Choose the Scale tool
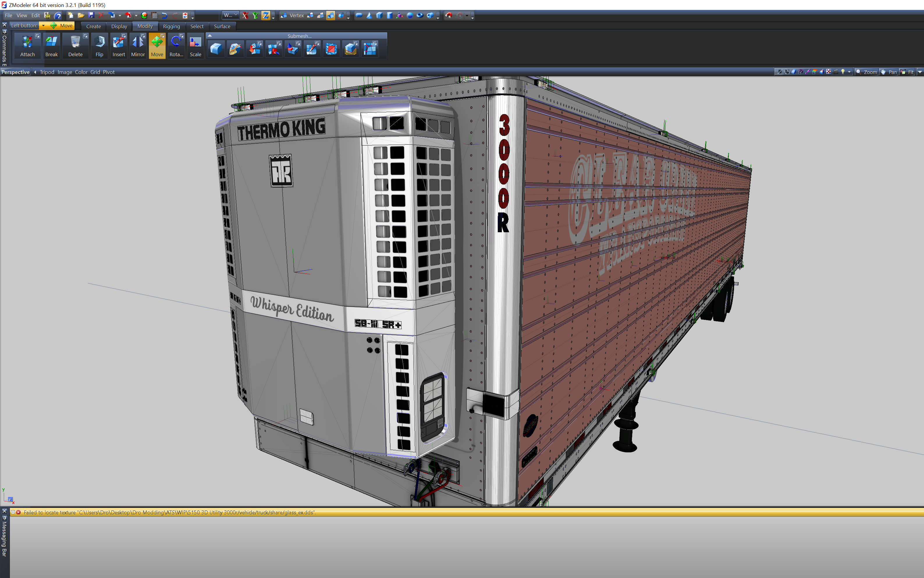 [196, 45]
